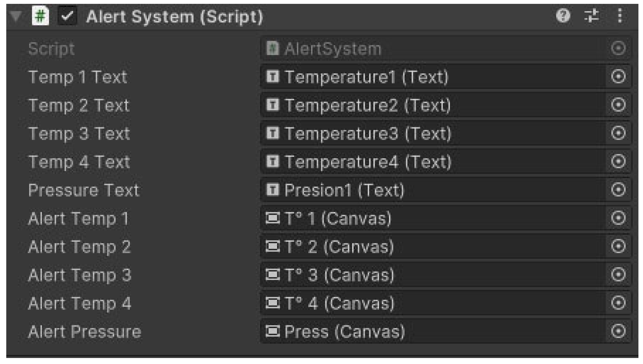Open the object picker for Alert Temp 2
643x364 pixels.
pyautogui.click(x=618, y=247)
